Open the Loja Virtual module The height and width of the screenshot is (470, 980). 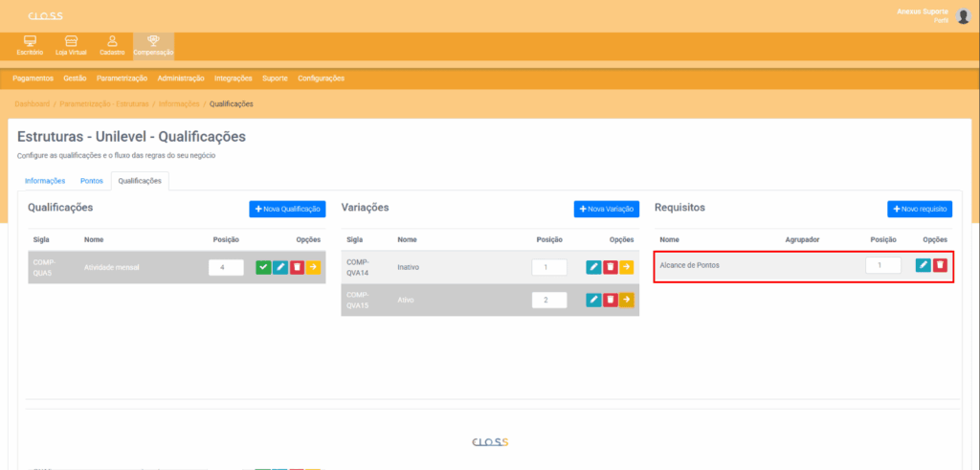click(71, 45)
